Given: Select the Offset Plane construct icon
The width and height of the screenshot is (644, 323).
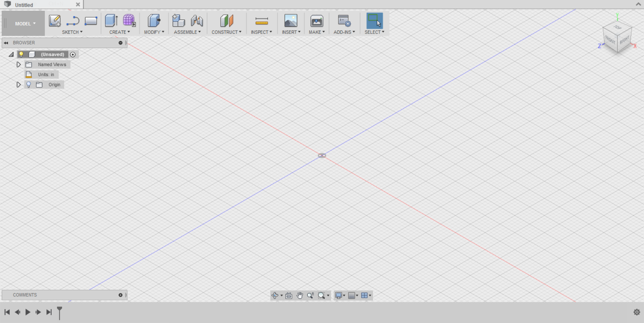Looking at the screenshot, I should (x=227, y=21).
